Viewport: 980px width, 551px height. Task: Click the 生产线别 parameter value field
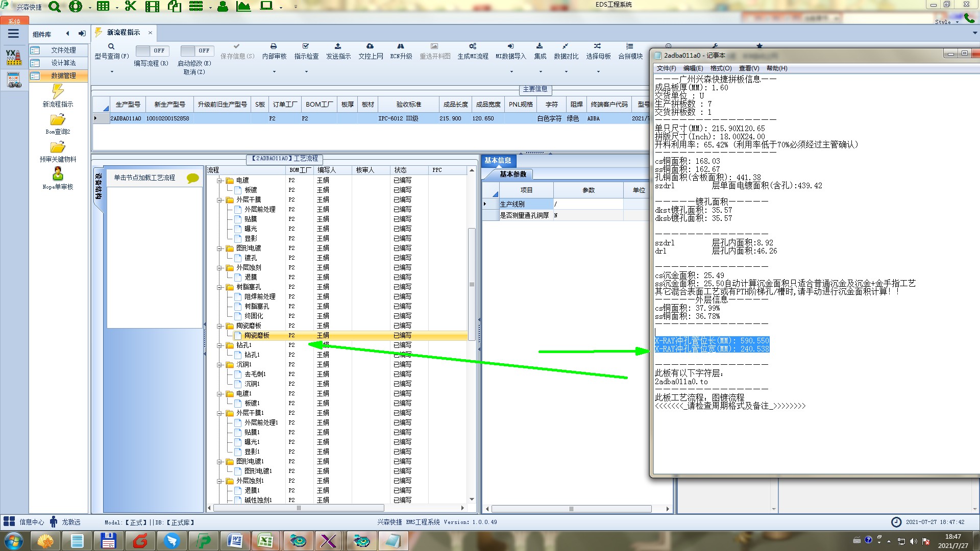click(x=588, y=204)
